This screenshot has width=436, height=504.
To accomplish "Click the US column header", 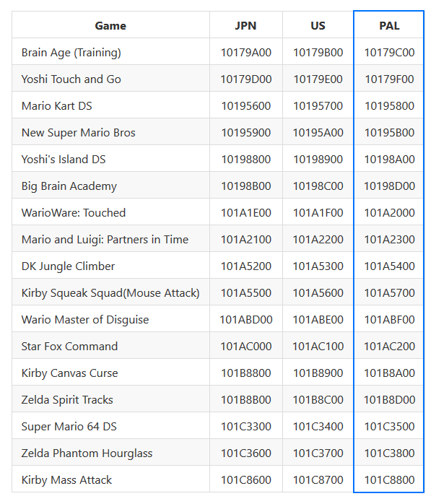I will pos(318,25).
